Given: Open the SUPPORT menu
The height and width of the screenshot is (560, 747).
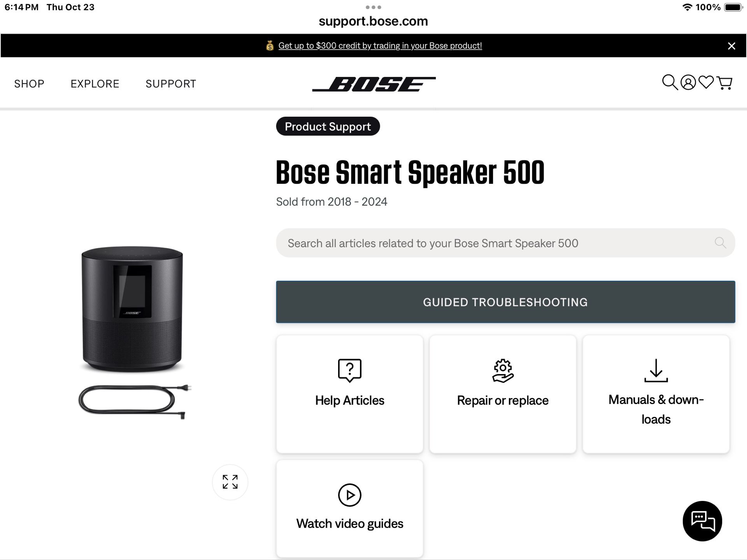Looking at the screenshot, I should pyautogui.click(x=170, y=84).
